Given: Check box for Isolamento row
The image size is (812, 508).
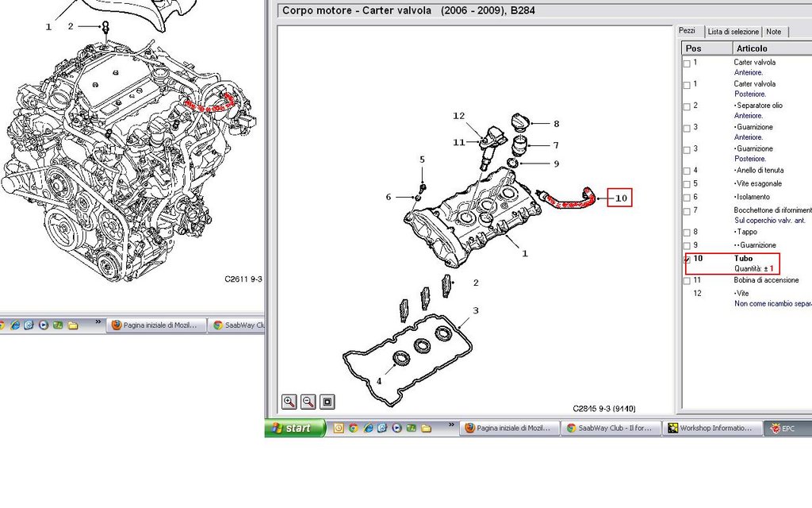Looking at the screenshot, I should coord(687,198).
